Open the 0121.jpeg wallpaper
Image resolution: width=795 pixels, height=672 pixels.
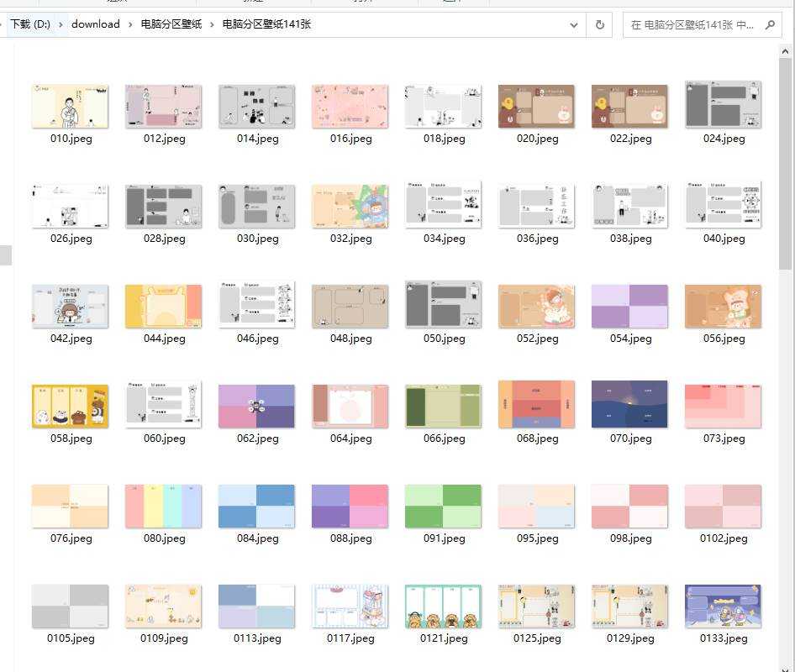point(443,606)
